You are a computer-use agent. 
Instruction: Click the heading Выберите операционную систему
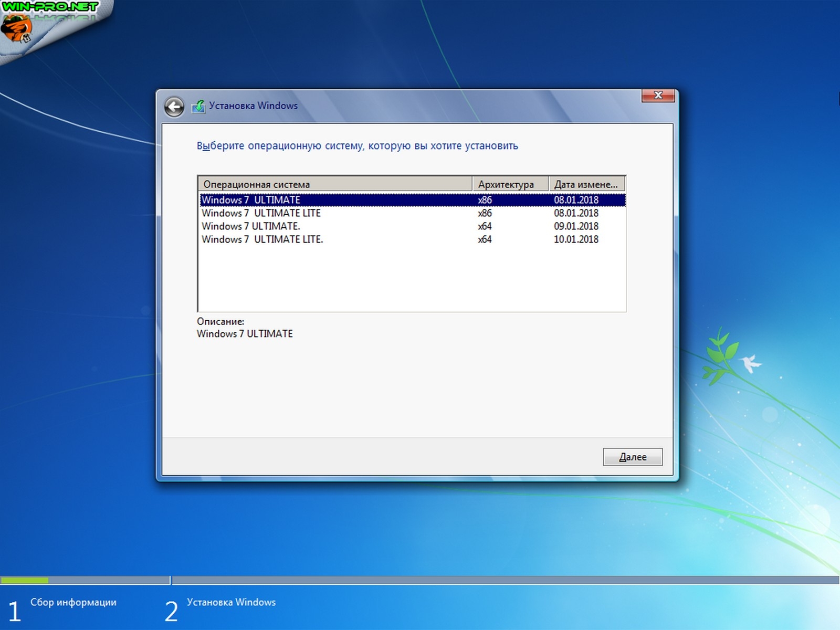tap(357, 146)
